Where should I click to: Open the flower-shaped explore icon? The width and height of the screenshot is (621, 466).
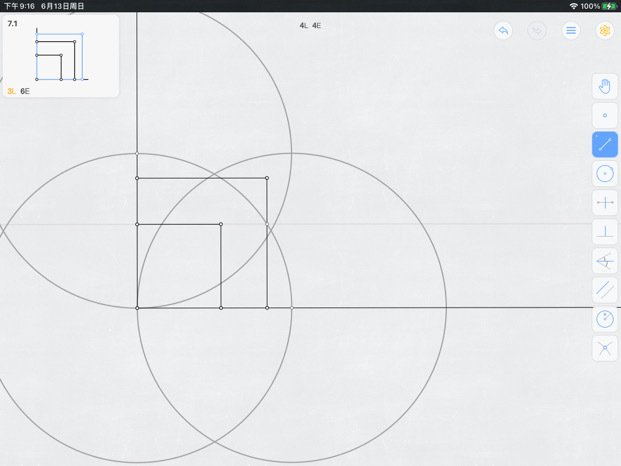coord(605,30)
